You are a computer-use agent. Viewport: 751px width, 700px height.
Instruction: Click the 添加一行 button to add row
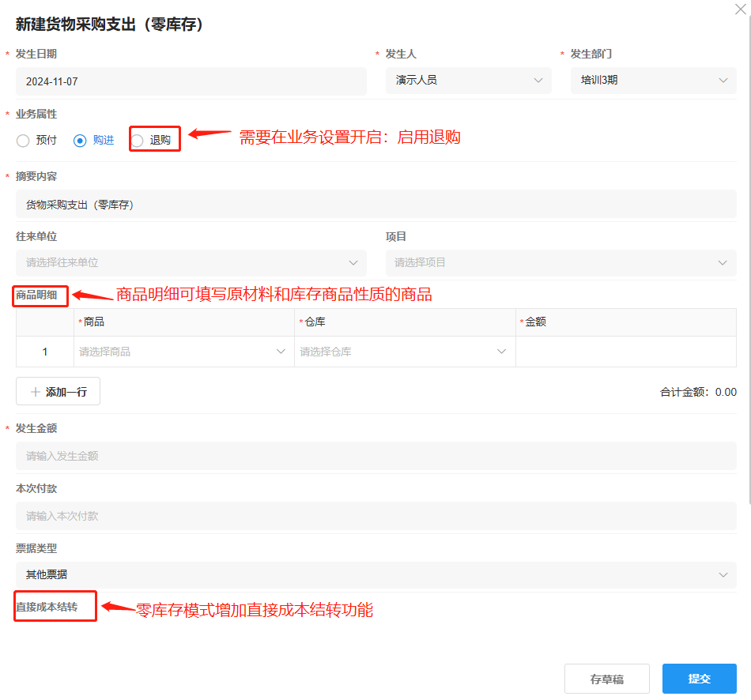click(58, 390)
